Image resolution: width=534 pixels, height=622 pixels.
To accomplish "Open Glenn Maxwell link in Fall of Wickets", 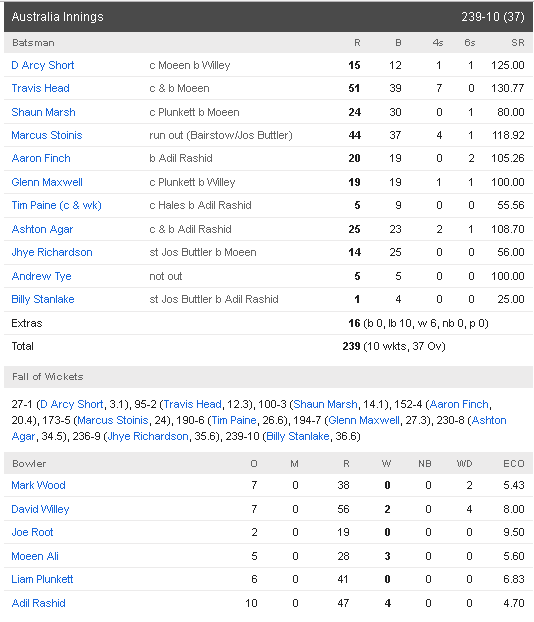I will tap(364, 420).
